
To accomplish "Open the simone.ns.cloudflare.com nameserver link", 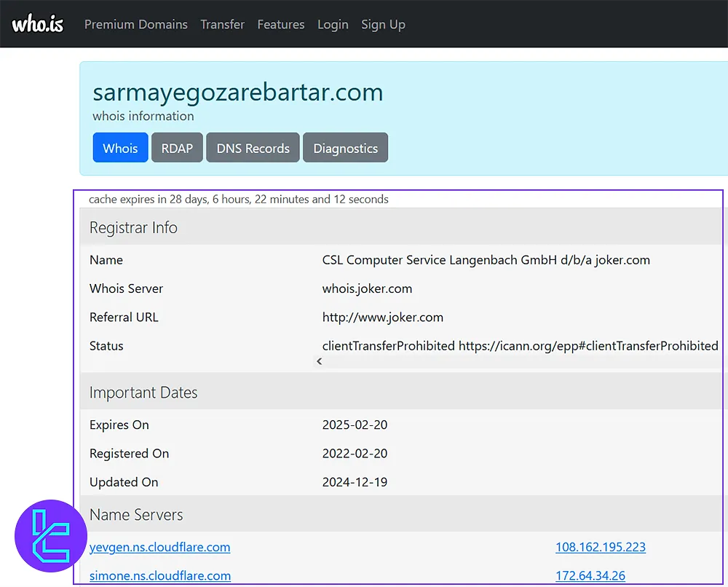I will (159, 575).
